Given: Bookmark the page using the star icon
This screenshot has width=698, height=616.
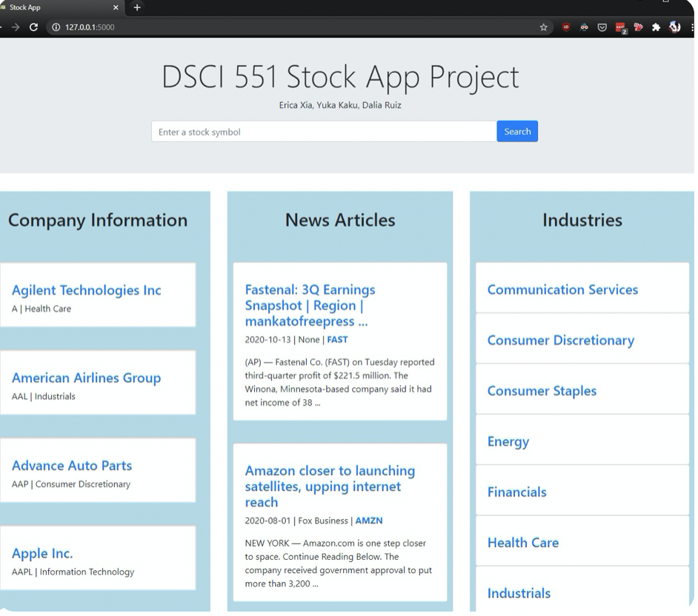Looking at the screenshot, I should (x=544, y=27).
